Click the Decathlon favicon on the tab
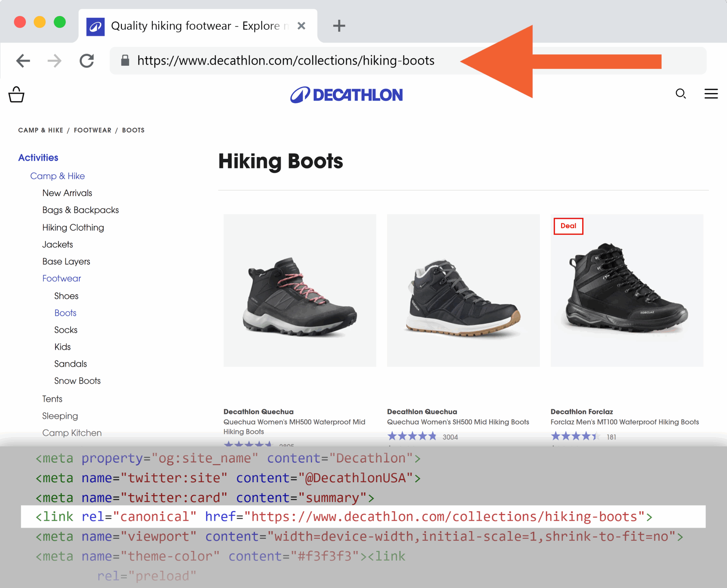Screen dimensions: 727x588 (95, 26)
